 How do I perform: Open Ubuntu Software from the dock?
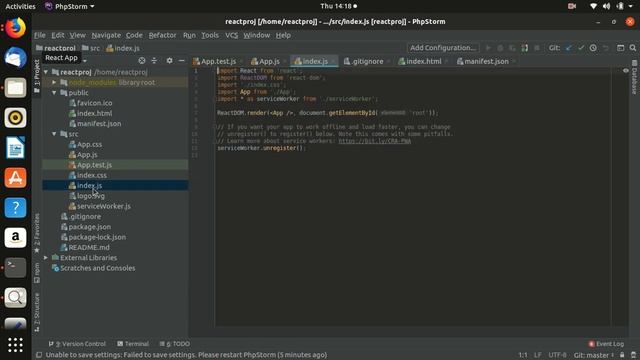pos(16,178)
